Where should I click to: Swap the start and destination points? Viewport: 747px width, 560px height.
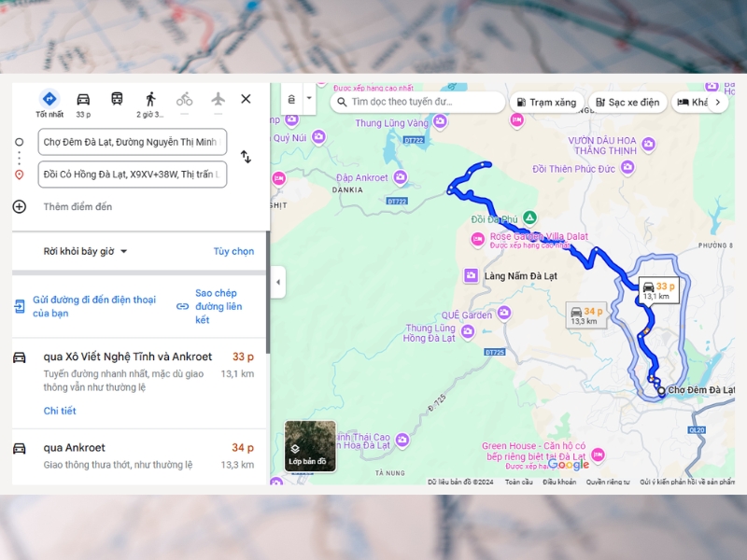click(x=246, y=157)
